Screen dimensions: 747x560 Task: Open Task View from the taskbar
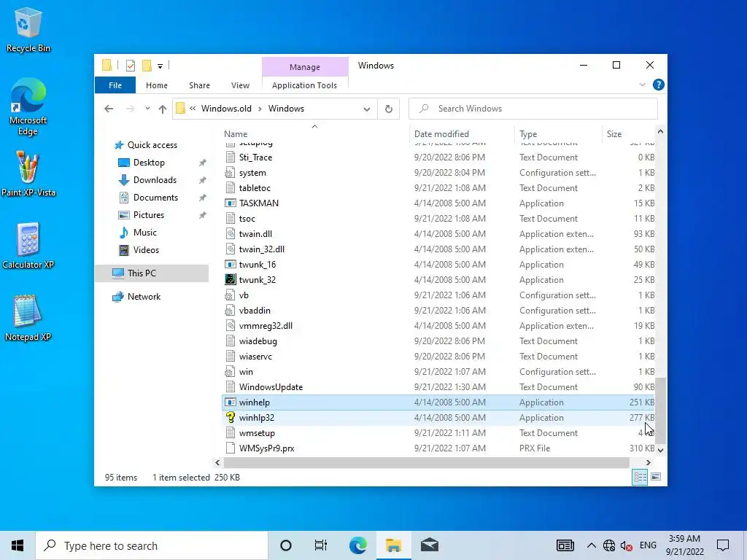click(x=321, y=545)
